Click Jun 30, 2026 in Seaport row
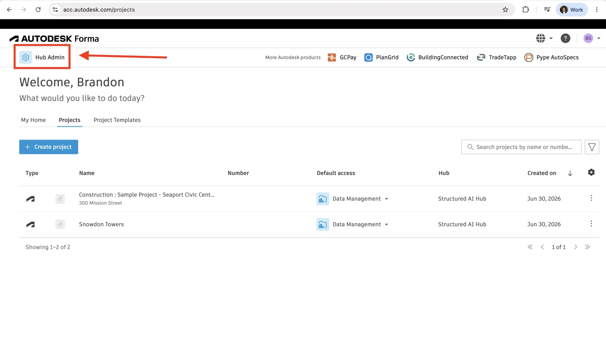 point(544,199)
